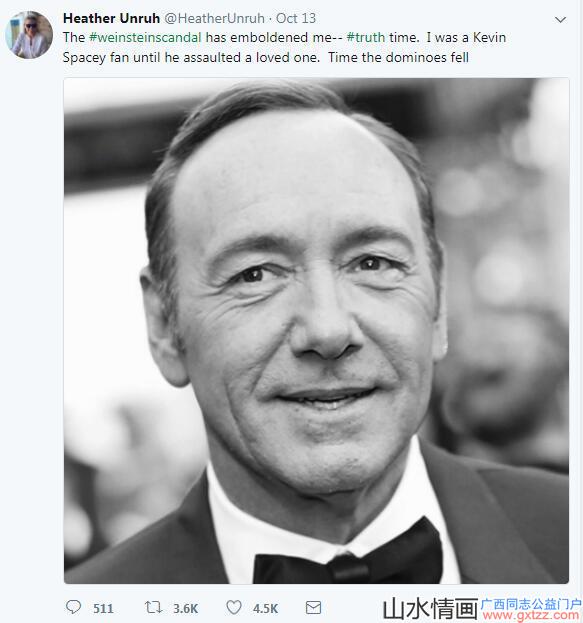Click the 山水情画 watermark text

click(x=430, y=609)
